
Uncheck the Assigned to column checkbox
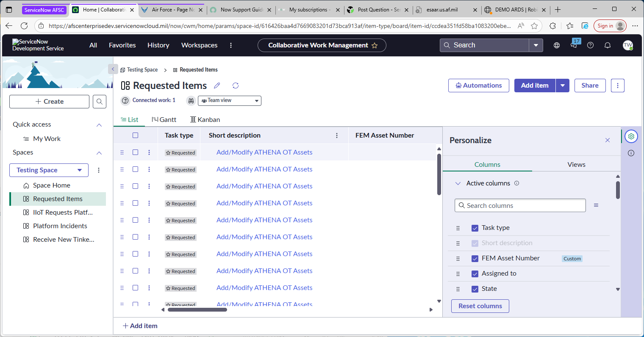coord(475,274)
